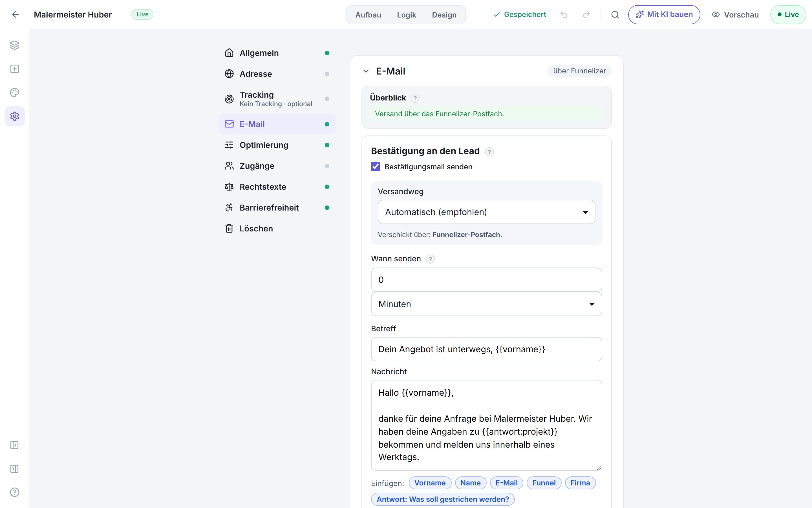This screenshot has height=508, width=812.
Task: Click the add element plus icon
Action: click(x=14, y=69)
